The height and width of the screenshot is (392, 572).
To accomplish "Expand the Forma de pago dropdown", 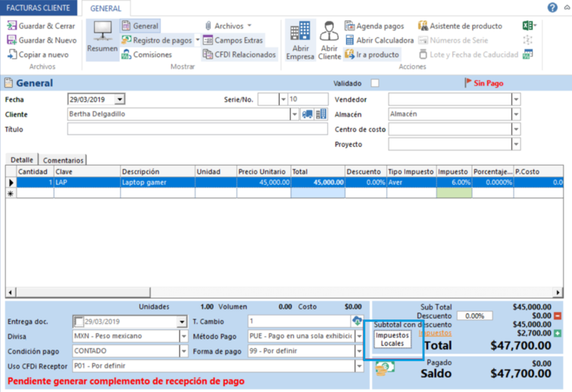I will [x=359, y=351].
